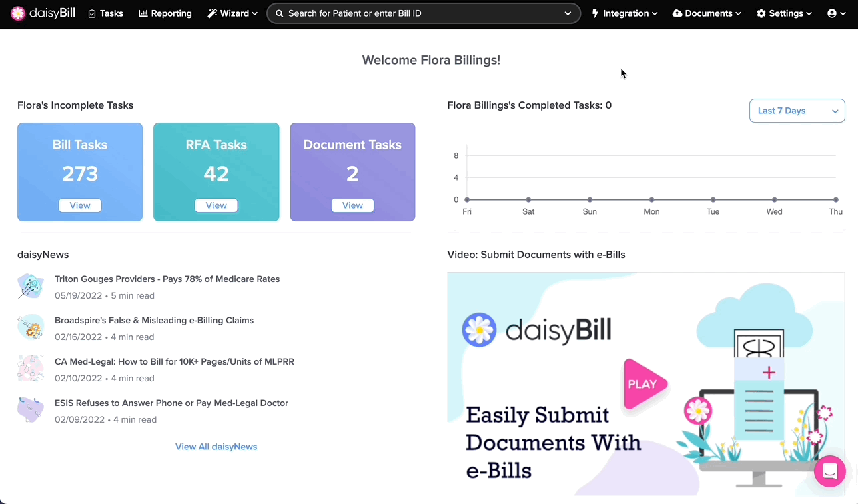Click the patient or Bill ID search field

point(420,13)
